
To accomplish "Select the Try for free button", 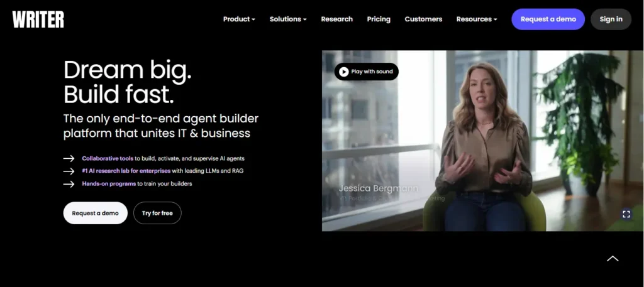I will [157, 213].
